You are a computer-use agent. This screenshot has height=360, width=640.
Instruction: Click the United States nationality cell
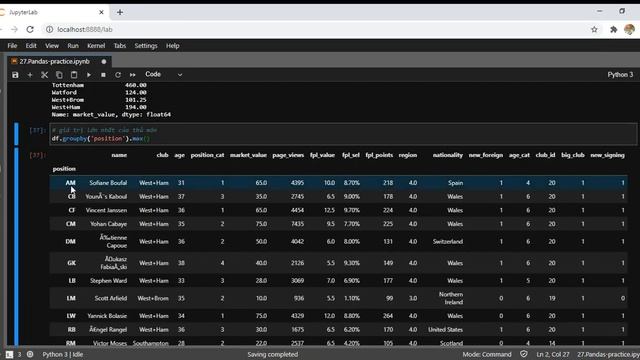point(445,330)
